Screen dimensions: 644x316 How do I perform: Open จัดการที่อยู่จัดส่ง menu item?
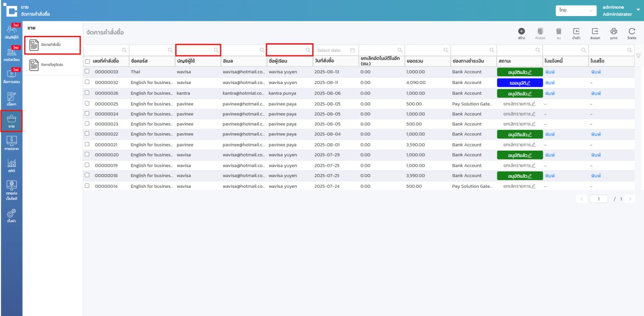(52, 65)
